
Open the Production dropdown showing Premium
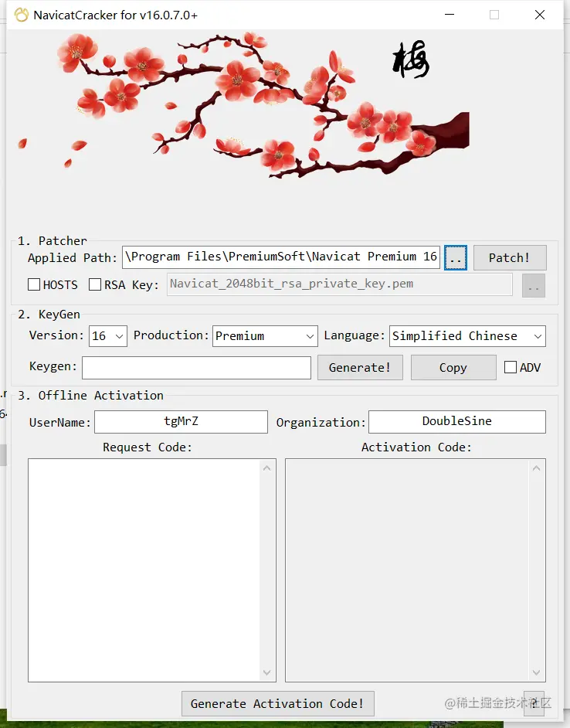click(265, 335)
